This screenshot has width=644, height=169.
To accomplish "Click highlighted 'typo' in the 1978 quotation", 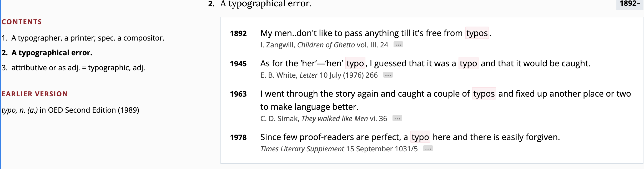I will click(420, 137).
